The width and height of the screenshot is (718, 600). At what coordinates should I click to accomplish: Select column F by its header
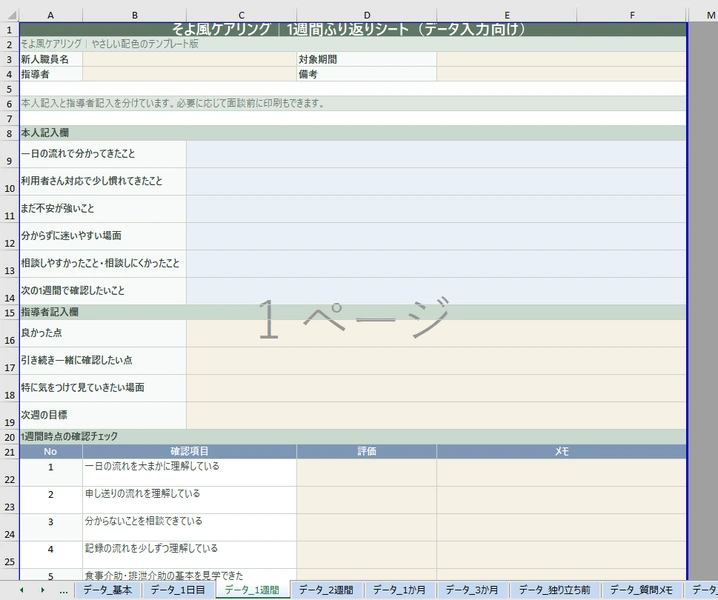(632, 14)
